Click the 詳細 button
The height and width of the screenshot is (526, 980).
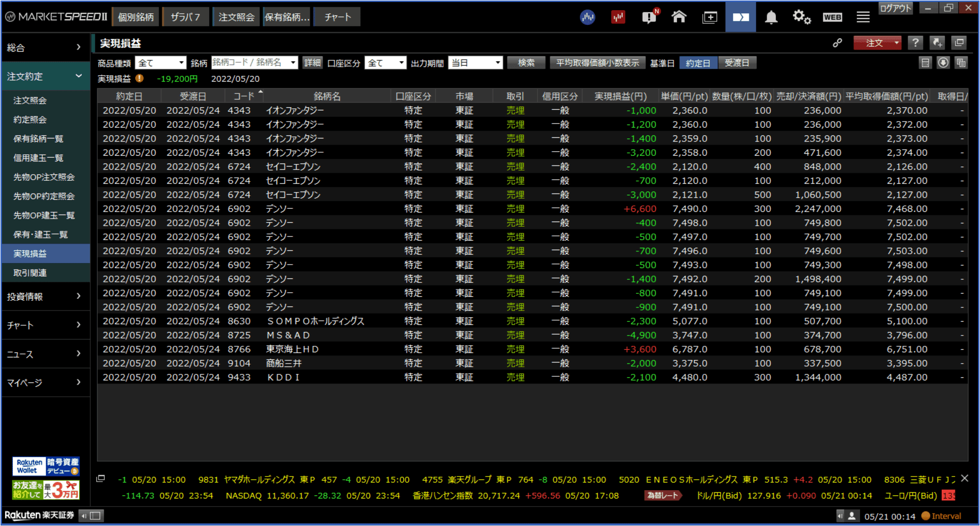312,63
